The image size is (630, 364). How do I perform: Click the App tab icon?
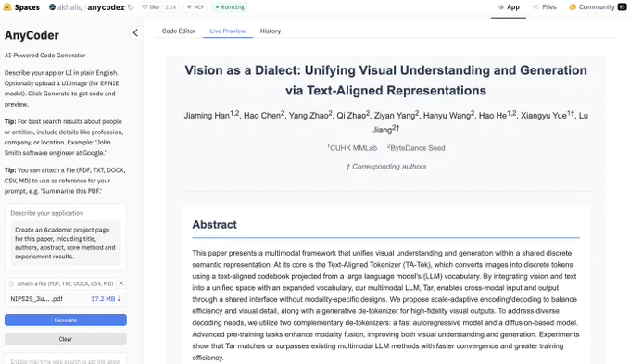tap(500, 7)
